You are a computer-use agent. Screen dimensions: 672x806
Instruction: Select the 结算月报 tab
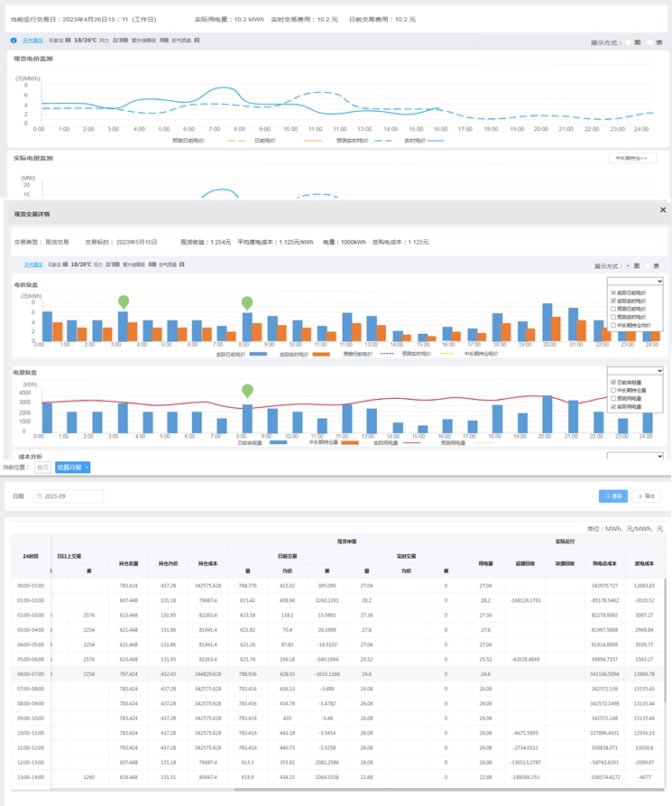(x=69, y=468)
